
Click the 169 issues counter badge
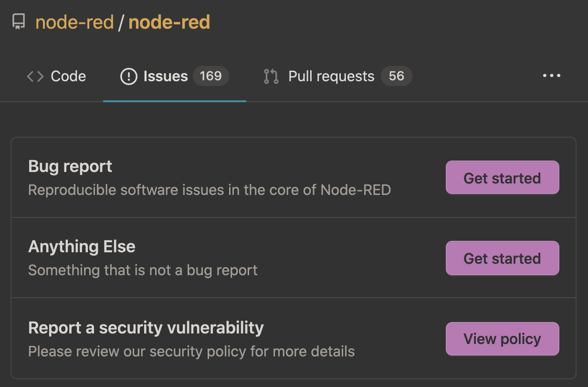pos(210,76)
